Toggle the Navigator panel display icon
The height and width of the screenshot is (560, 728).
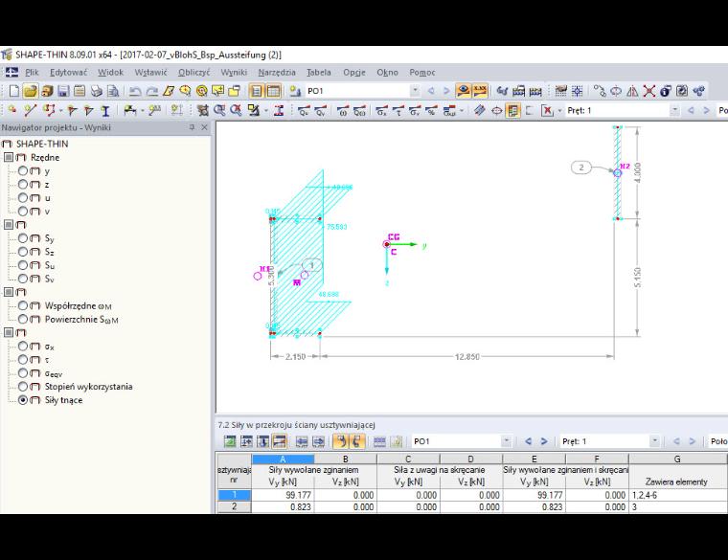point(257,91)
